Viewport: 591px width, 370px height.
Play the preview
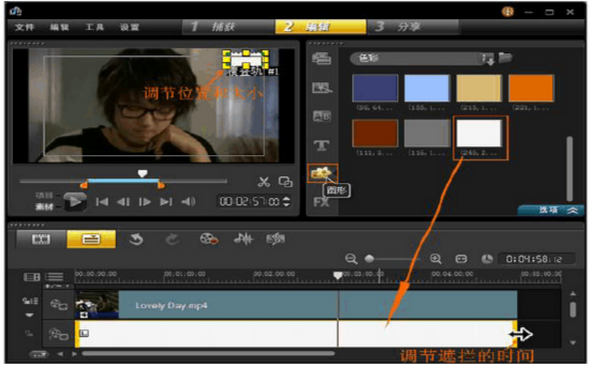click(x=75, y=202)
